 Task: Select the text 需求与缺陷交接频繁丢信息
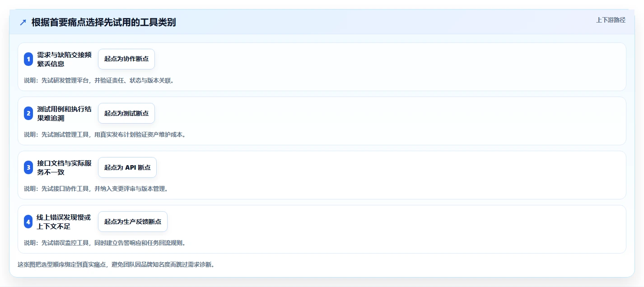tap(64, 59)
